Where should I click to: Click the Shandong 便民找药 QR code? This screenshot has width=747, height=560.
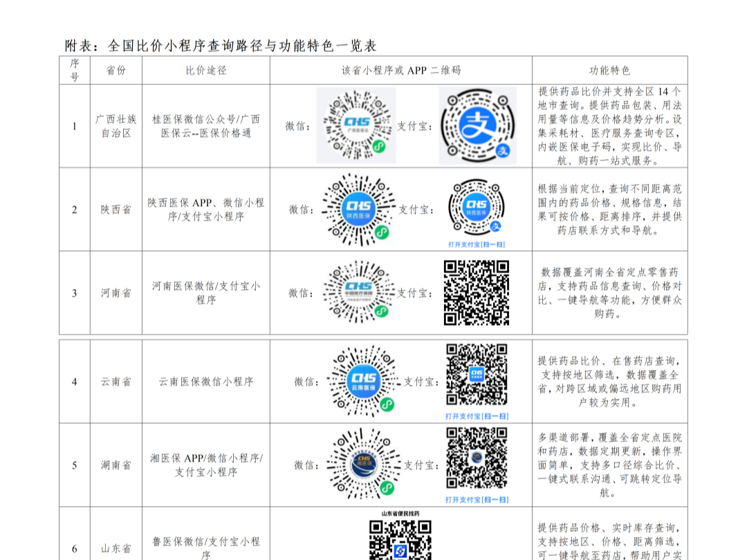pyautogui.click(x=400, y=540)
